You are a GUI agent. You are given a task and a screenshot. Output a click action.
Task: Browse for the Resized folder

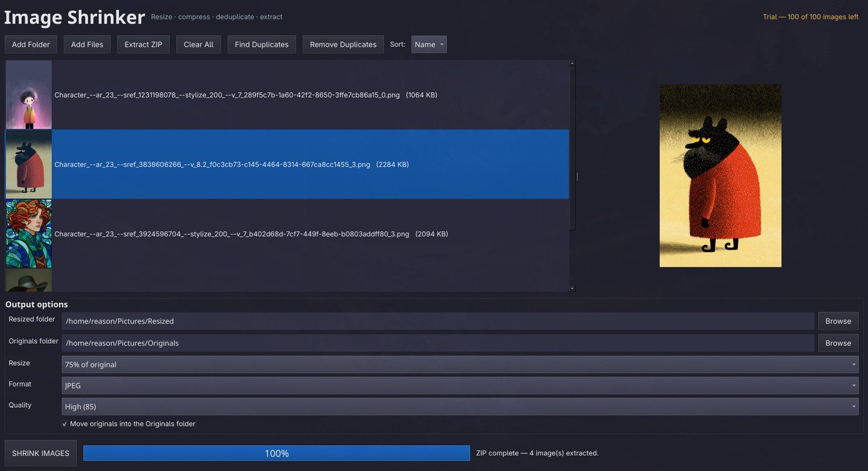(x=838, y=321)
